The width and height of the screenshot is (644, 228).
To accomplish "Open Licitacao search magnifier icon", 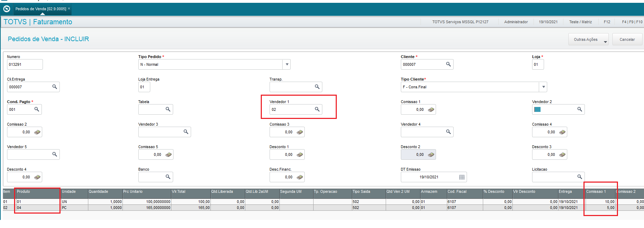I will [x=580, y=177].
